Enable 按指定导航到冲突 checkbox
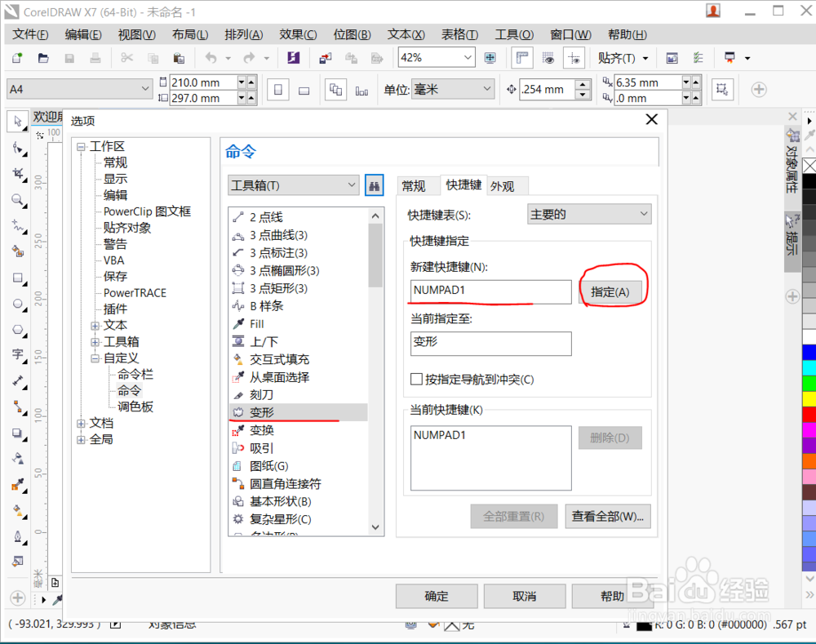This screenshot has height=644, width=816. [416, 379]
